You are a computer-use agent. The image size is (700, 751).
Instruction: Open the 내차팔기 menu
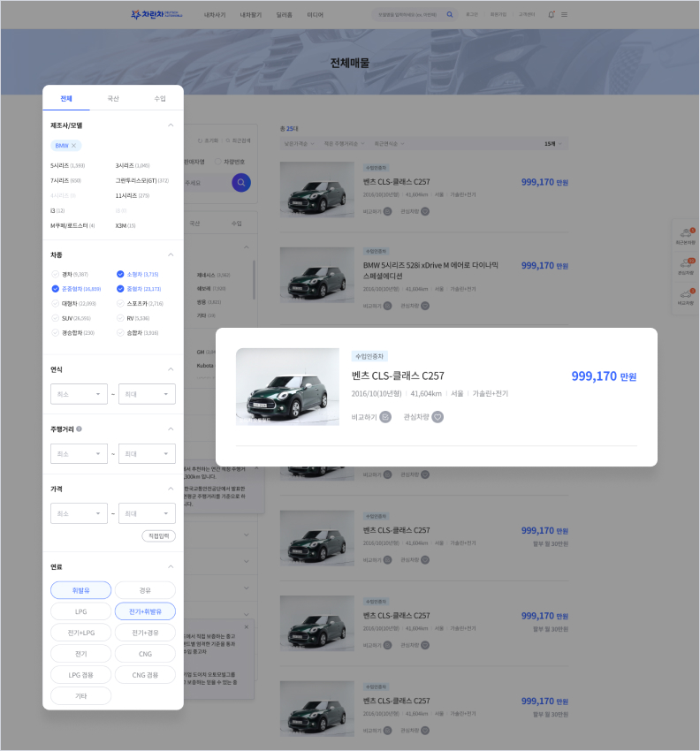tap(251, 15)
